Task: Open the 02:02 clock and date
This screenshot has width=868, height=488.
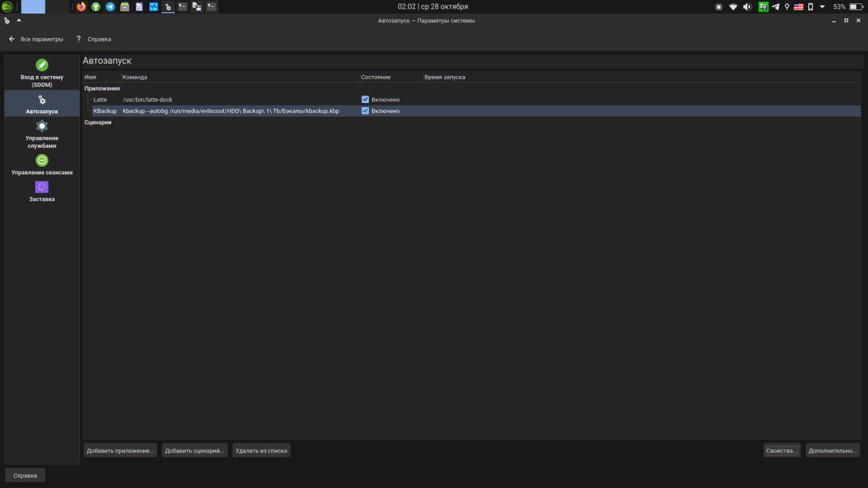Action: coord(433,7)
